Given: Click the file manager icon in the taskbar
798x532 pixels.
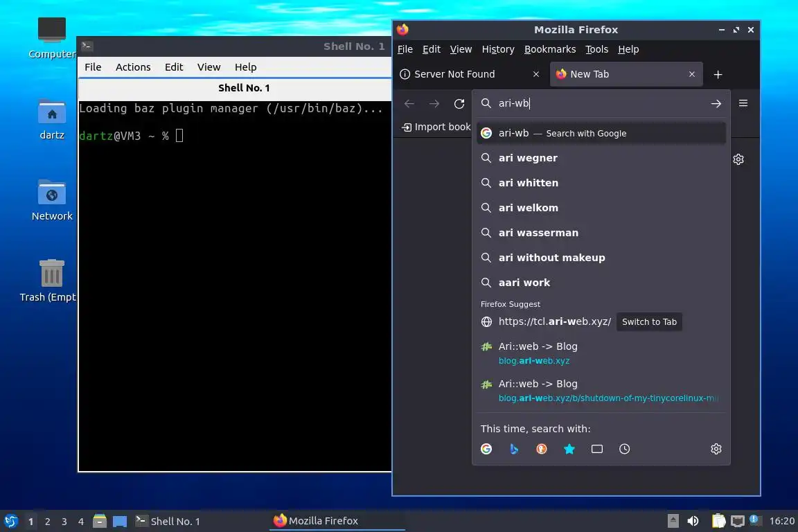Looking at the screenshot, I should pos(100,522).
